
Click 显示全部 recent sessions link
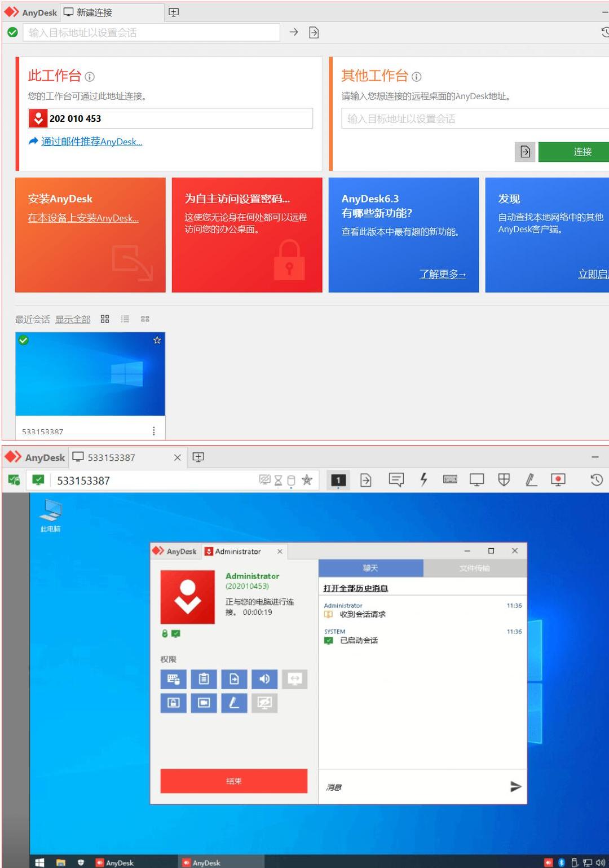pos(73,319)
